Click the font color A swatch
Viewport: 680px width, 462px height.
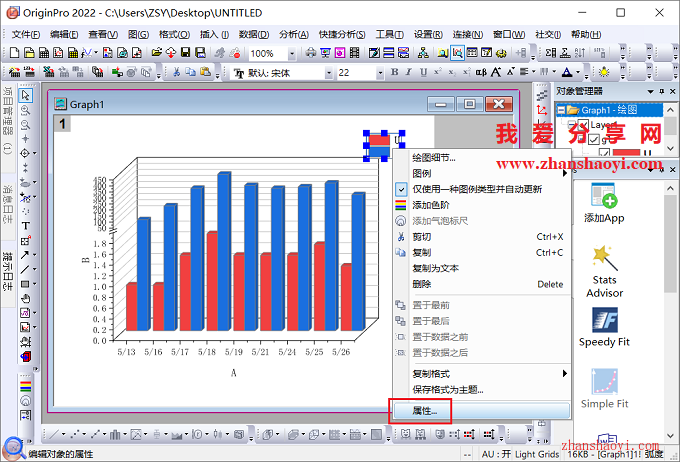click(x=567, y=72)
